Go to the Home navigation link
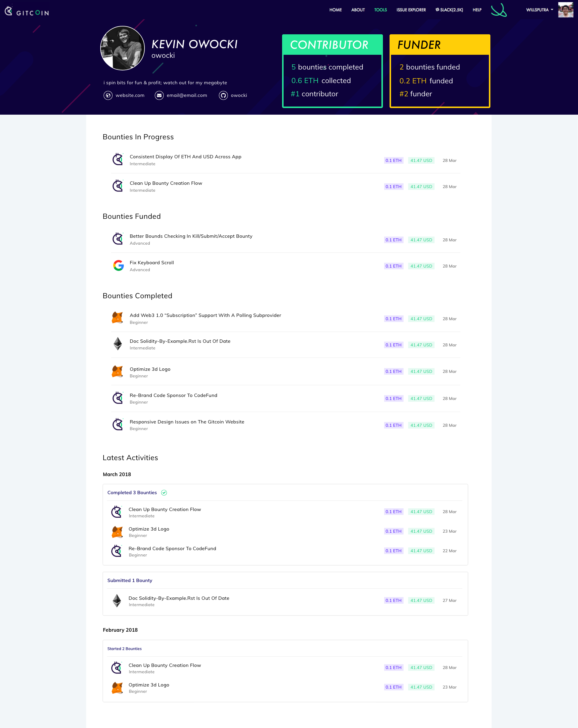The image size is (578, 728). (335, 10)
